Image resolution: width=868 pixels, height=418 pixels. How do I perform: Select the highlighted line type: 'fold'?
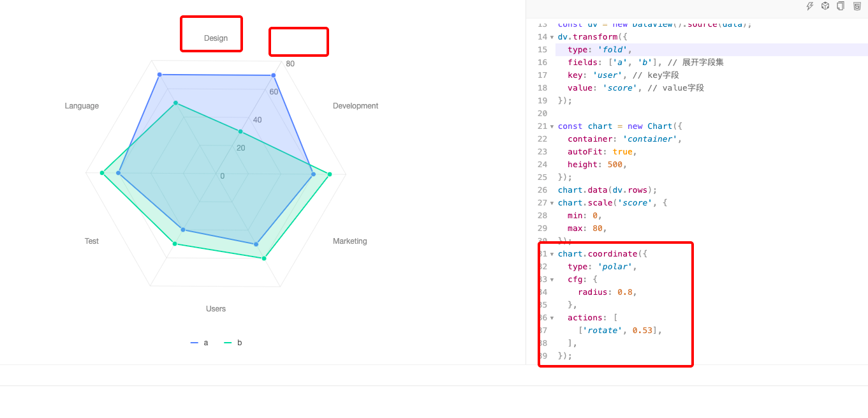click(611, 49)
